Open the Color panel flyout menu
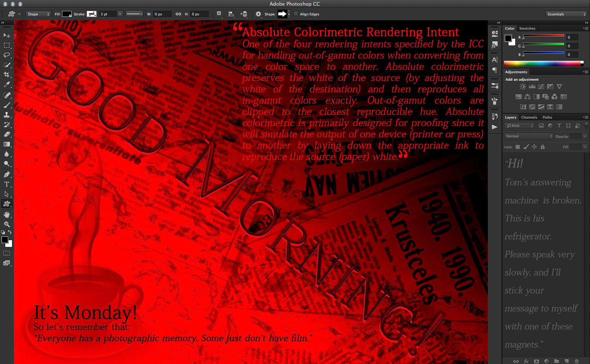 [585, 29]
